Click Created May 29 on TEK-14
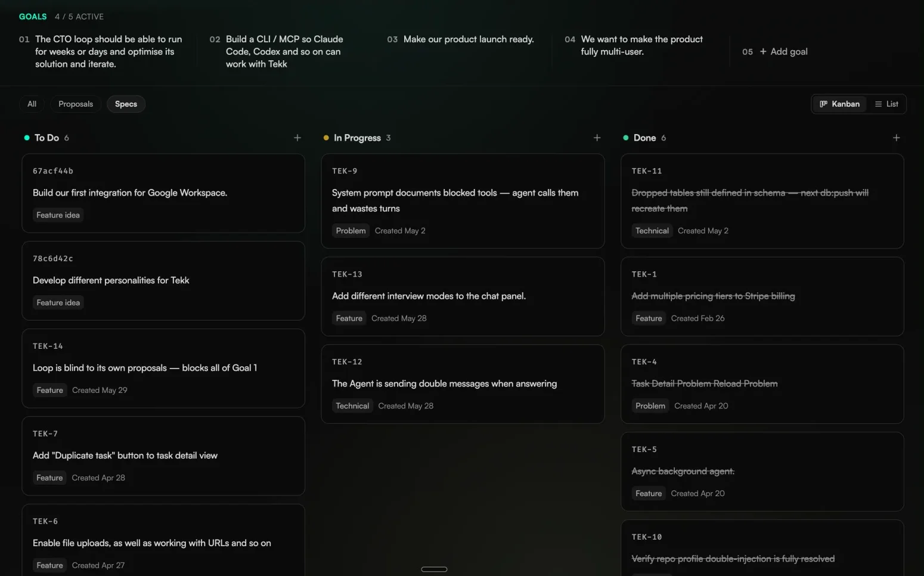Image resolution: width=924 pixels, height=576 pixels. coord(100,391)
